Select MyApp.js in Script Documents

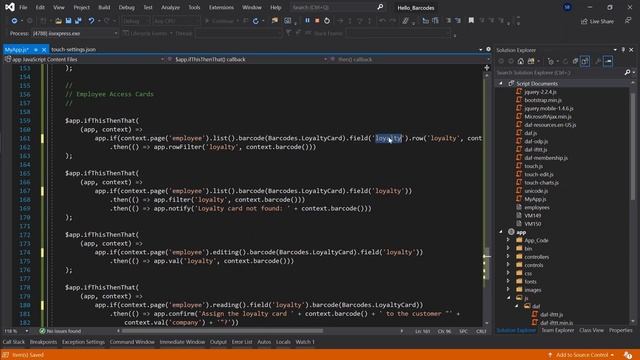pyautogui.click(x=535, y=199)
